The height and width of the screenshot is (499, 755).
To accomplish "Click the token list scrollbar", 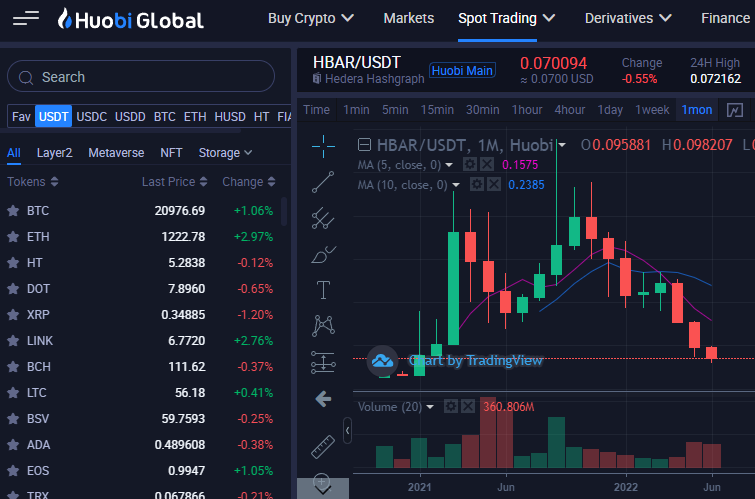I will click(x=284, y=211).
